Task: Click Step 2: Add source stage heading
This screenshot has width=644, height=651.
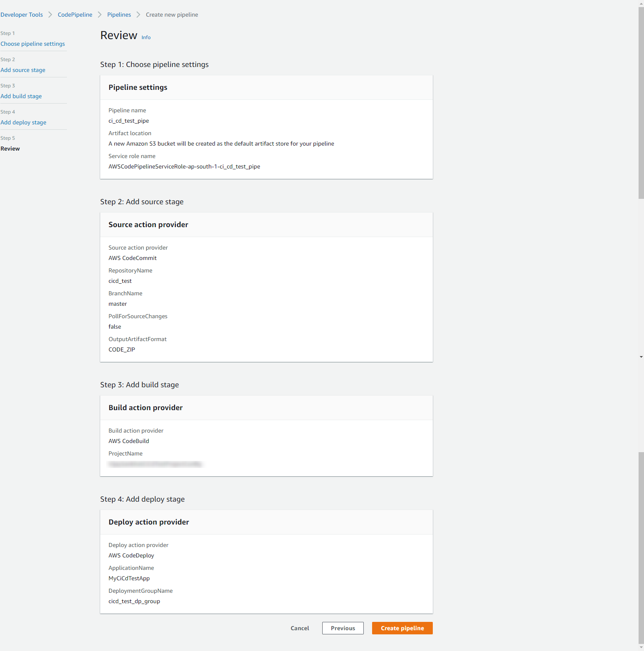Action: pyautogui.click(x=142, y=202)
